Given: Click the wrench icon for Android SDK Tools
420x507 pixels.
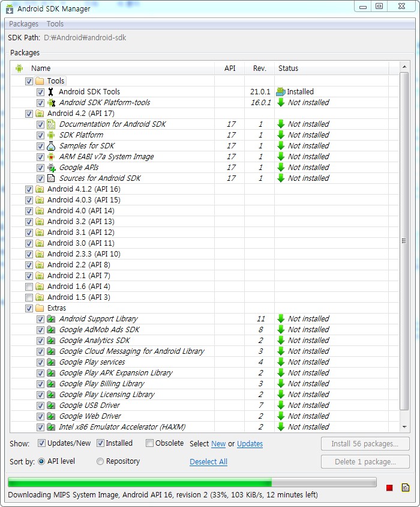Looking at the screenshot, I should (51, 92).
